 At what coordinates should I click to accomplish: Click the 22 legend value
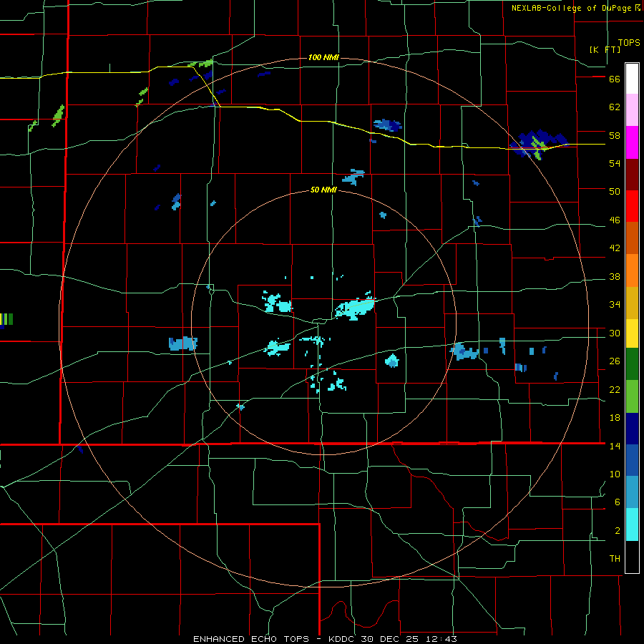click(x=615, y=389)
